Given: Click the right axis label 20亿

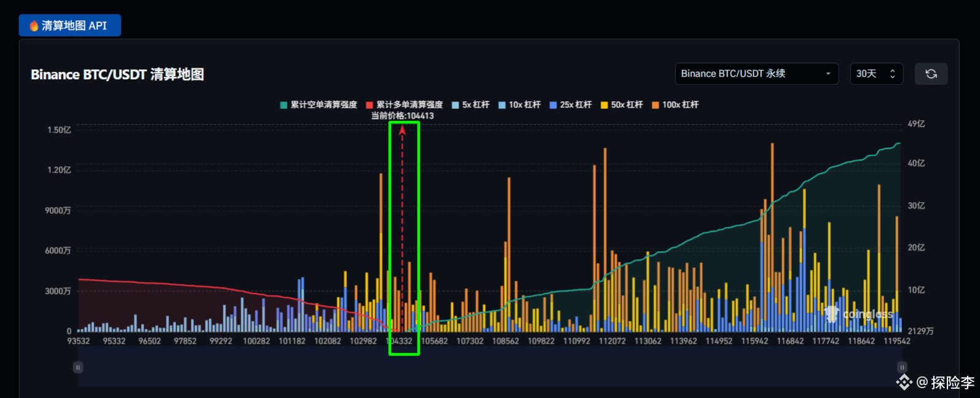Looking at the screenshot, I should tap(917, 248).
